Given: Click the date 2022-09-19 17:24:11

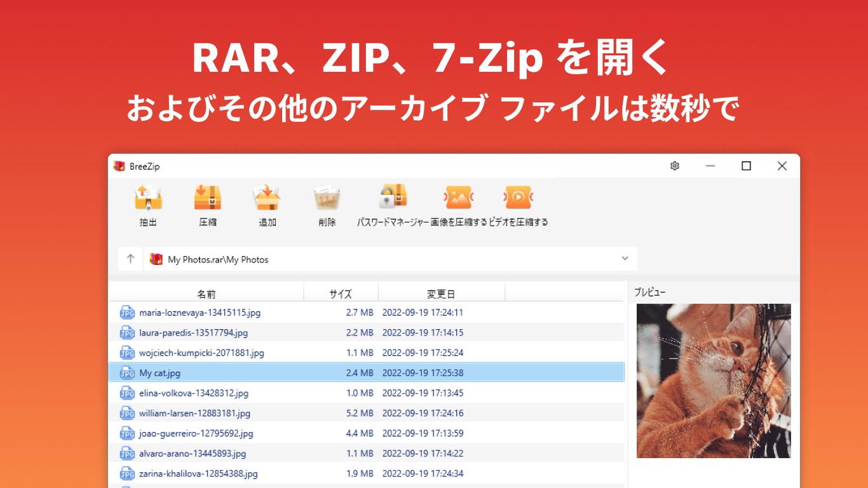Looking at the screenshot, I should click(x=423, y=313).
